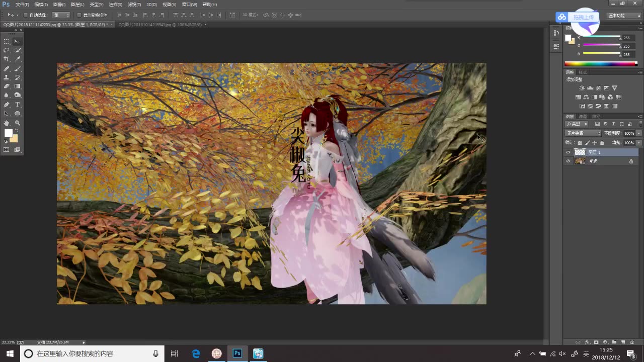Expand the layer opacity slider dropdown
The image size is (644, 362).
click(639, 133)
